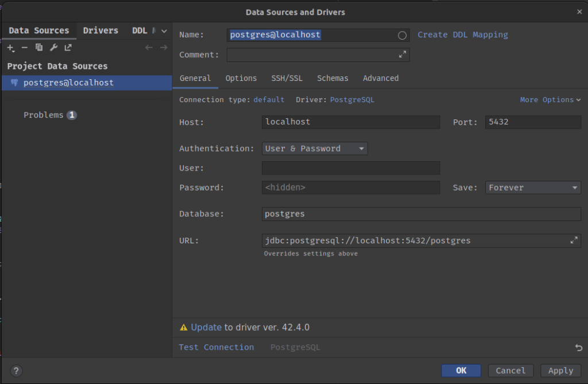
Task: Switch to the DDL Mappings tab
Action: click(x=144, y=30)
